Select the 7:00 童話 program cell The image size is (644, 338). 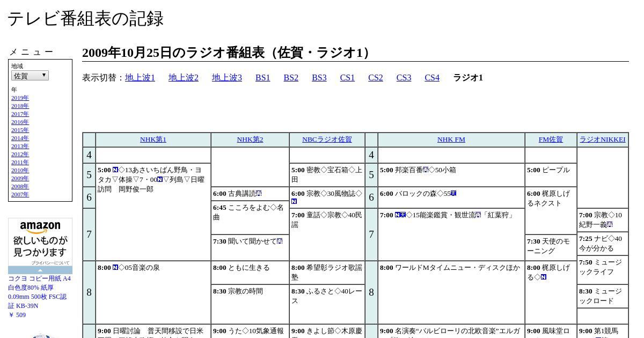click(327, 234)
